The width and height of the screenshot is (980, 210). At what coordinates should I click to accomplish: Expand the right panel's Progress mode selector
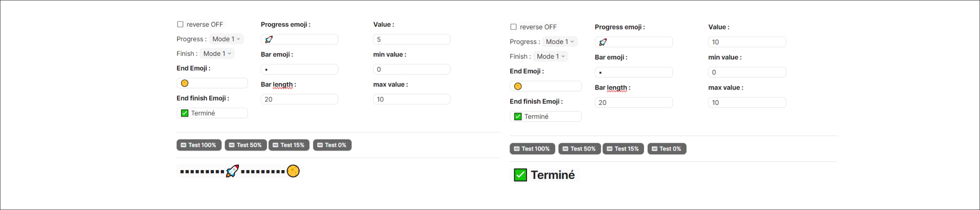coord(559,41)
